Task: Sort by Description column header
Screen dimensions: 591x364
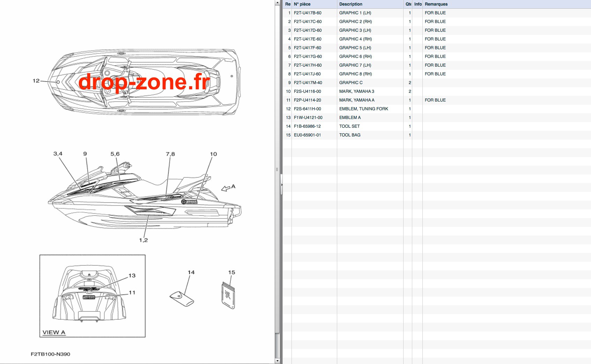Action: 370,4
